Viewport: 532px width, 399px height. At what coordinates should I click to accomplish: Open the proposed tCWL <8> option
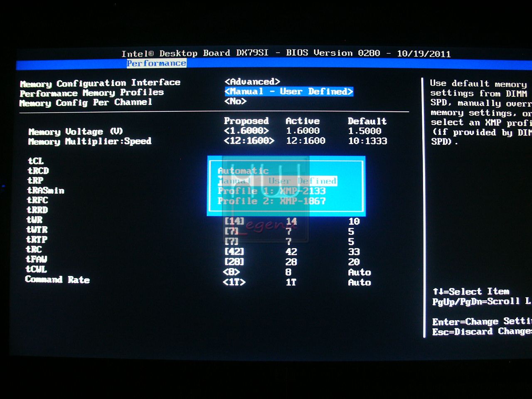pos(232,272)
